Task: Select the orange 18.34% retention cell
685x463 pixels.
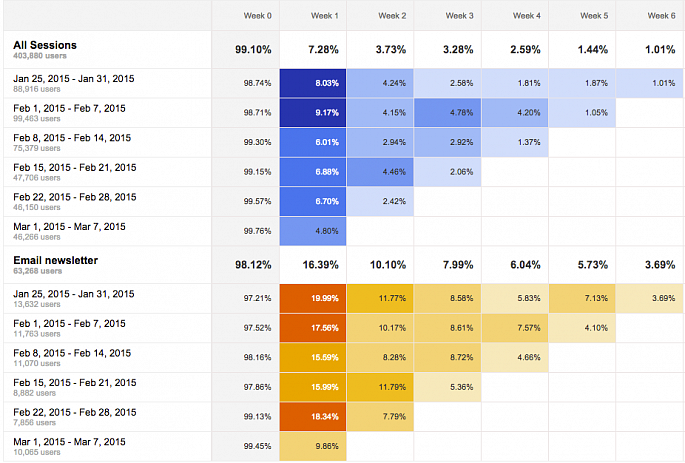Action: (313, 415)
